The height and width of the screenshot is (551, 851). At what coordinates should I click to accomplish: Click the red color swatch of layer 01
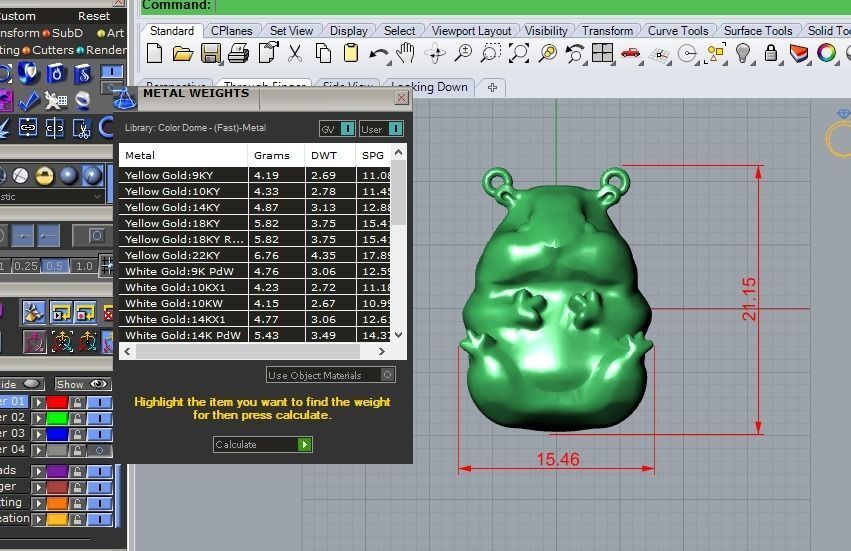57,402
